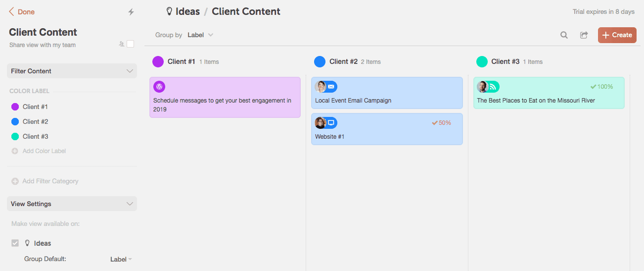Click the WordPress icon on Client #1 card
Screen dimensions: 644x271
tap(159, 87)
